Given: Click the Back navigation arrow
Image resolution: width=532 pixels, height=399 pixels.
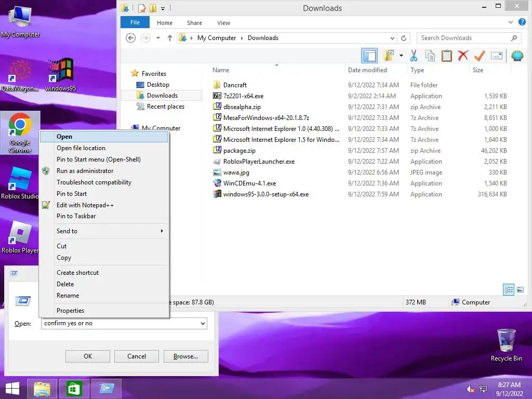Looking at the screenshot, I should pyautogui.click(x=130, y=38).
